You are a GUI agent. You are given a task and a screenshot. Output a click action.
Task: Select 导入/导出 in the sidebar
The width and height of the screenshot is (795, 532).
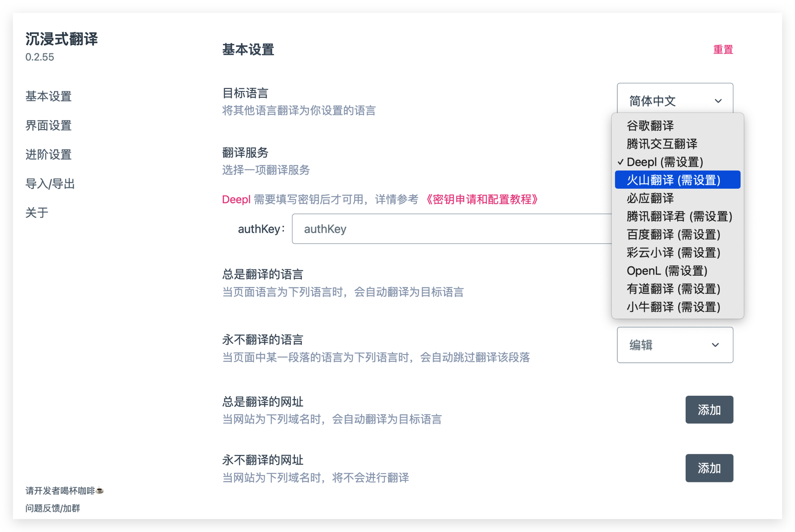point(50,184)
